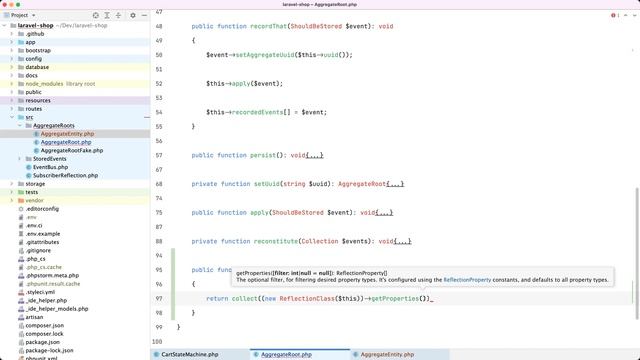Open AggregateEntity.php in the project tree
640x360 pixels.
tap(67, 134)
